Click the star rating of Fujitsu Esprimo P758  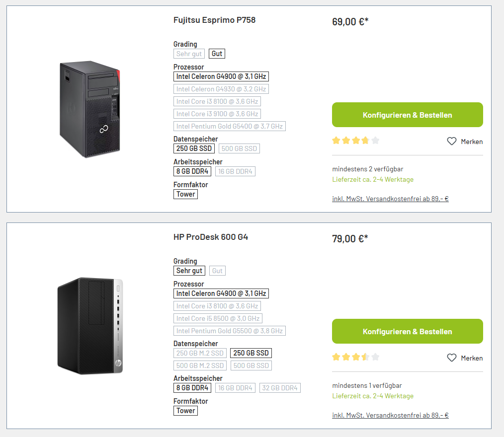(x=356, y=141)
